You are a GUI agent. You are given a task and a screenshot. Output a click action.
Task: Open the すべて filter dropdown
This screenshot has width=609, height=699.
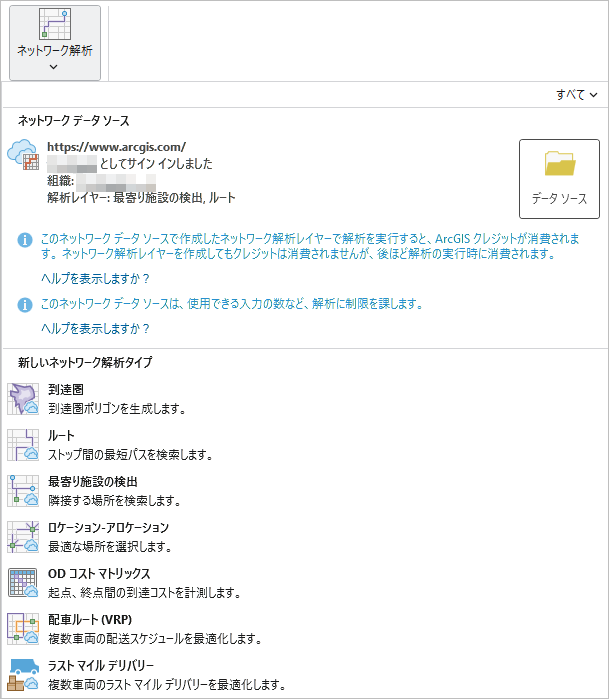[577, 95]
